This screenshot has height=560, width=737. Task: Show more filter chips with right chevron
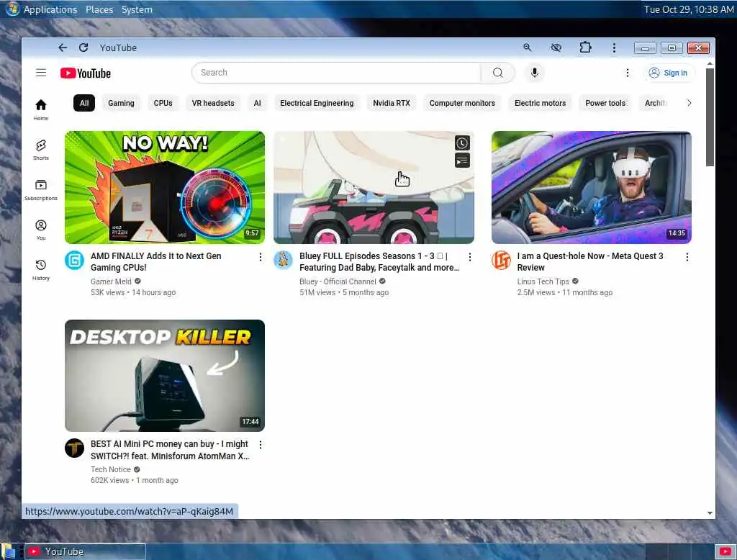pyautogui.click(x=689, y=103)
